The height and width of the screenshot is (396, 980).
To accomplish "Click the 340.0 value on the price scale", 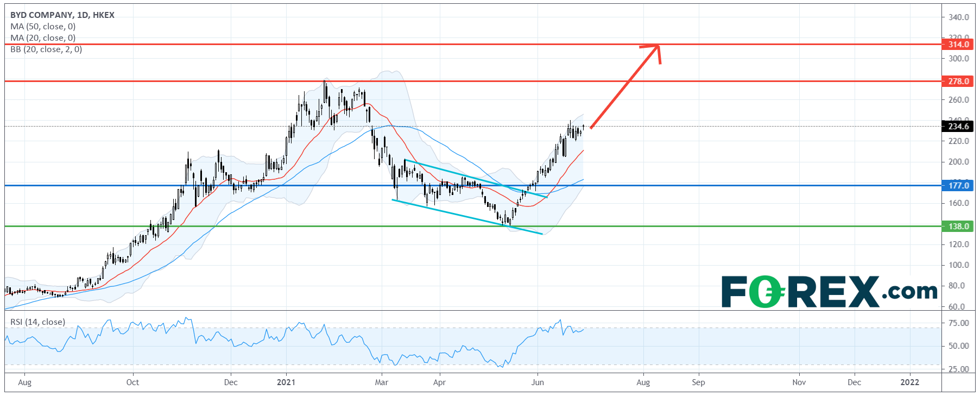I will point(958,17).
